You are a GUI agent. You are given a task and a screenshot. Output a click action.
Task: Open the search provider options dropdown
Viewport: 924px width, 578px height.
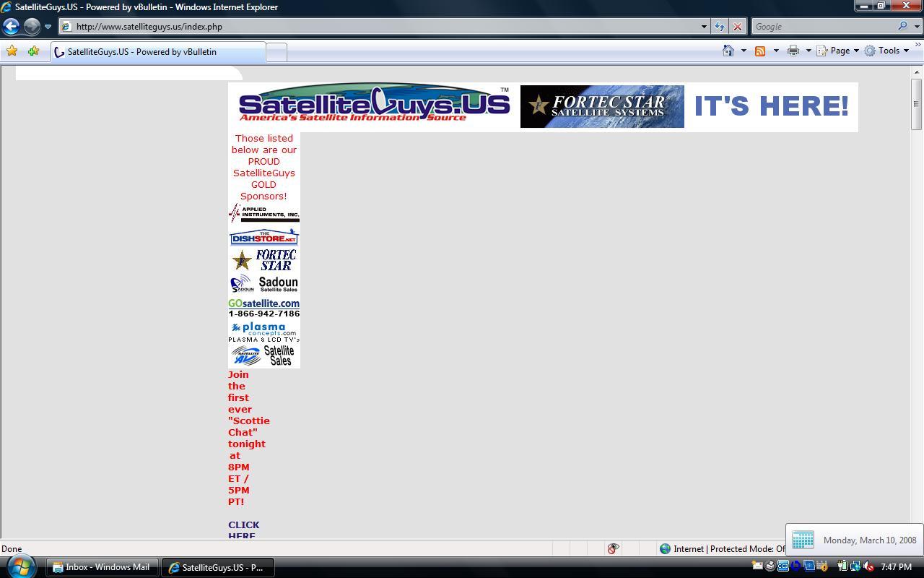[917, 27]
